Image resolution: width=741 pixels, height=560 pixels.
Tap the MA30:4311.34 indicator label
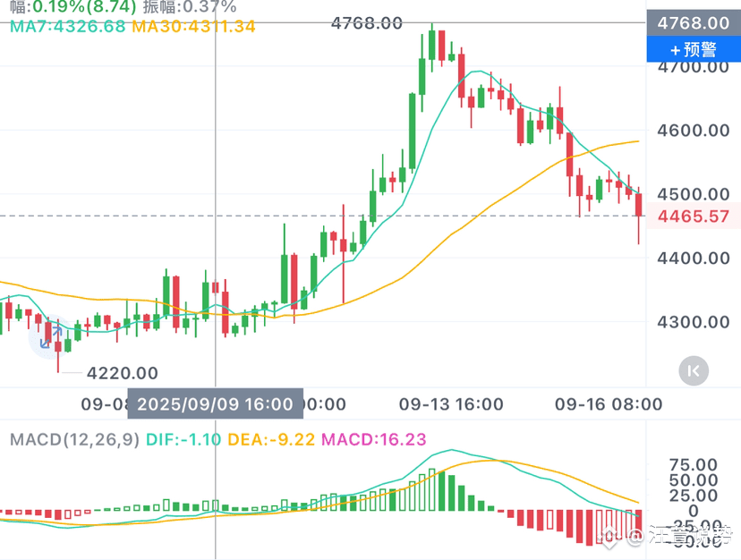(x=194, y=26)
